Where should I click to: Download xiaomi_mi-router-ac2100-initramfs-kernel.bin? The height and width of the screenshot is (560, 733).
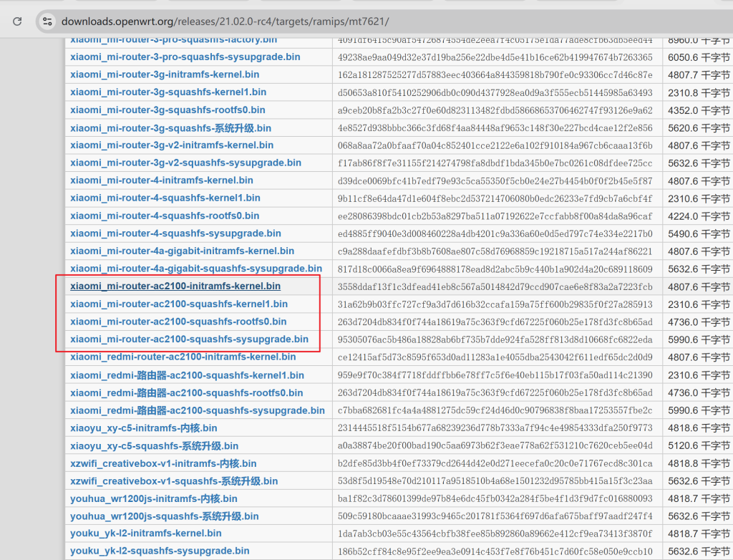pos(175,286)
